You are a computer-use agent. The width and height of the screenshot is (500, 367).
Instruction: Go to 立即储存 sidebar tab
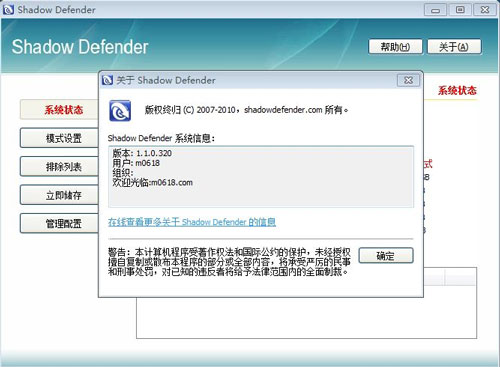59,195
